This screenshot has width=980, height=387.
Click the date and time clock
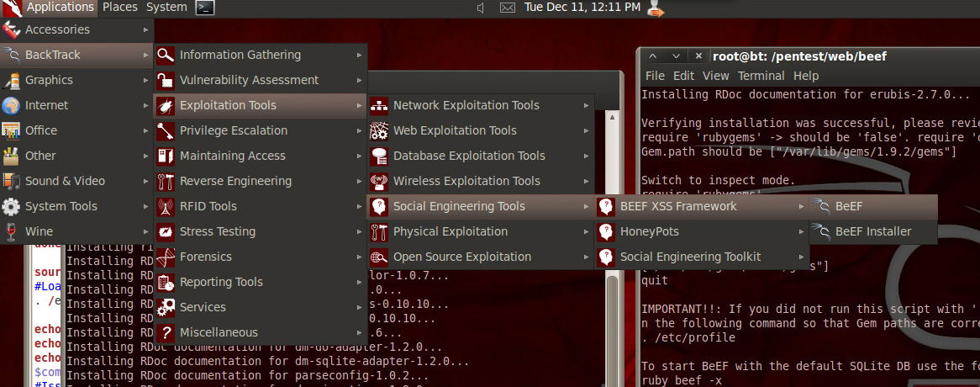click(x=582, y=8)
